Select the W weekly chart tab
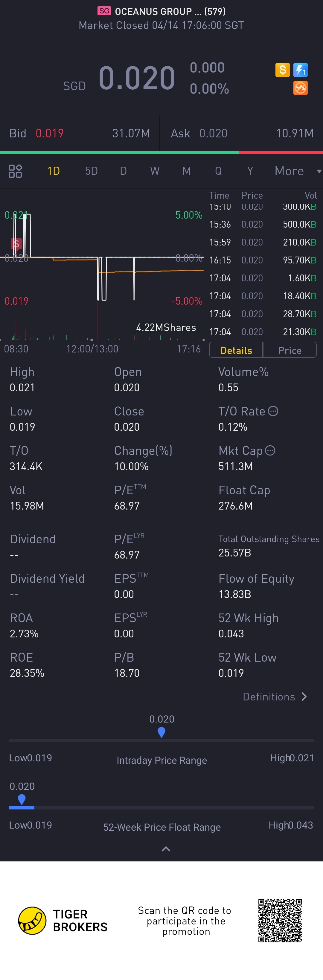Image resolution: width=323 pixels, height=980 pixels. [x=155, y=171]
